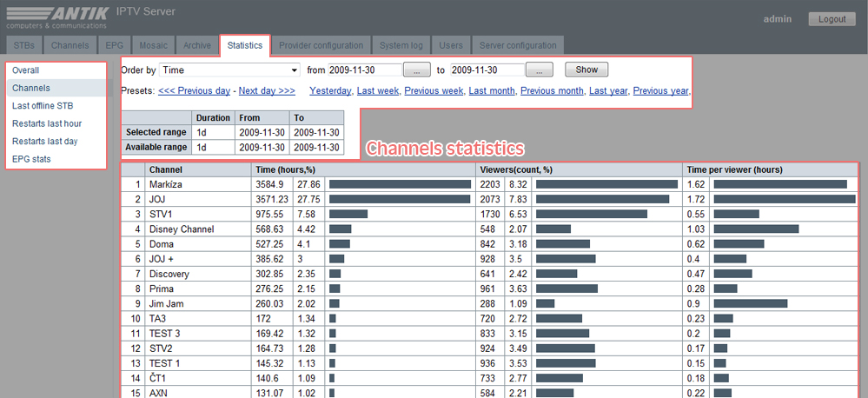Screen dimensions: 868x398
Task: Select the Previous week preset
Action: coord(434,90)
